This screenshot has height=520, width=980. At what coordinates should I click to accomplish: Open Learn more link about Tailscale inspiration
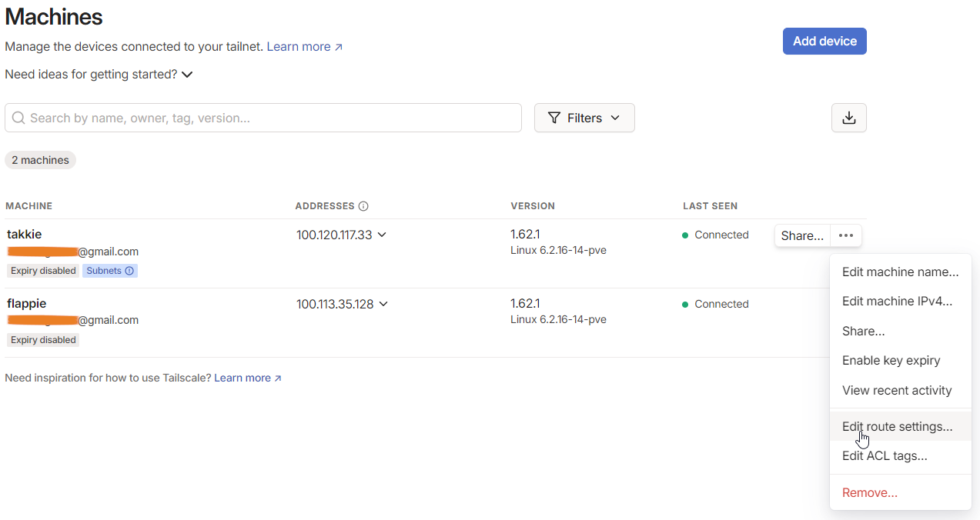(248, 378)
